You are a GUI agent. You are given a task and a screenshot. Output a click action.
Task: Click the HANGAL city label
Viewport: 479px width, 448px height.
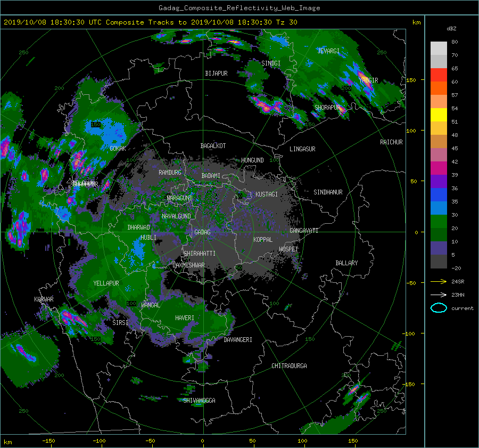click(x=150, y=305)
